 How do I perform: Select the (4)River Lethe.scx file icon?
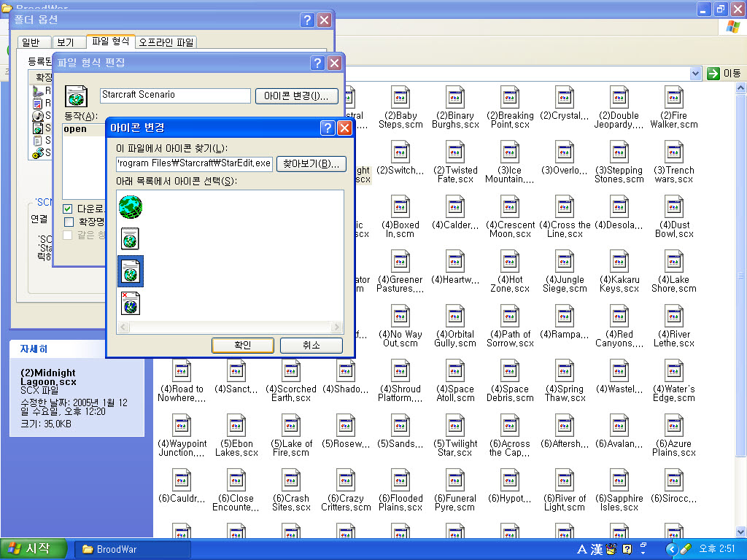click(674, 316)
